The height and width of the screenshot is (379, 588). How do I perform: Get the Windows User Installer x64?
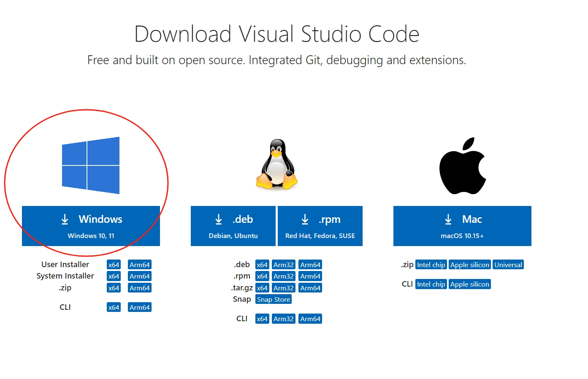coord(114,265)
